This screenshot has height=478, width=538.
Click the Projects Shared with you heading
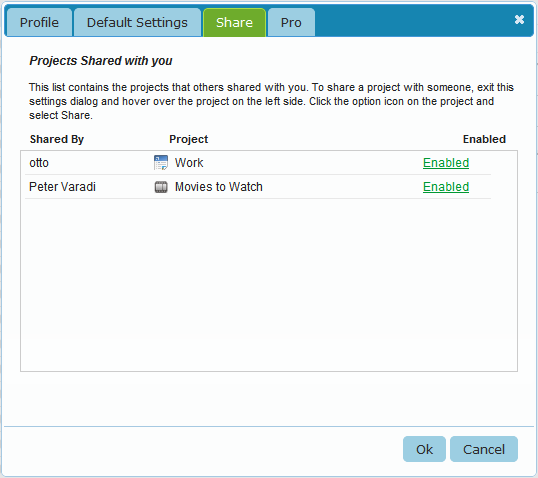pos(101,61)
